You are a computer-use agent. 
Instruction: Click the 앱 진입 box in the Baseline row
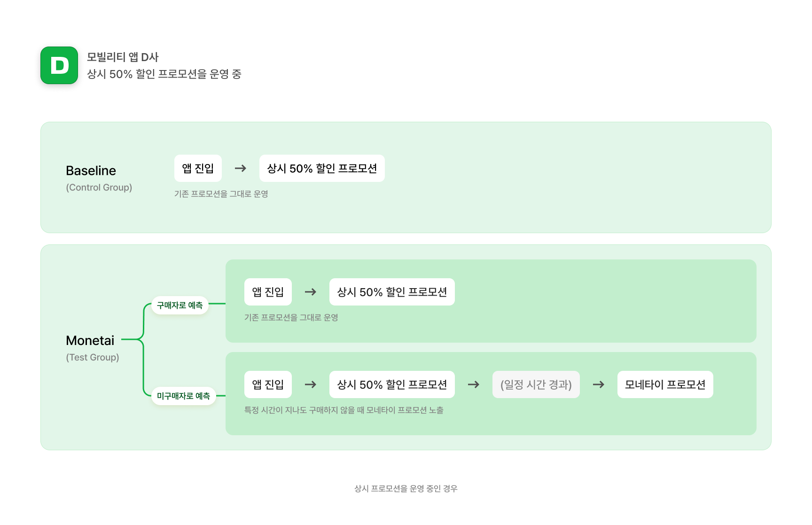coord(198,168)
